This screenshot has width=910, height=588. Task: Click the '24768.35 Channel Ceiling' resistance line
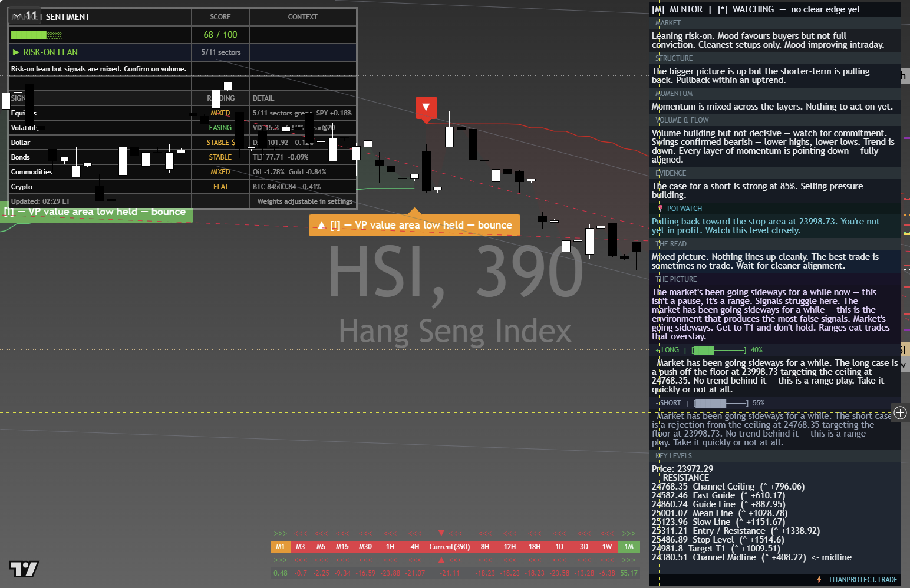coord(728,487)
